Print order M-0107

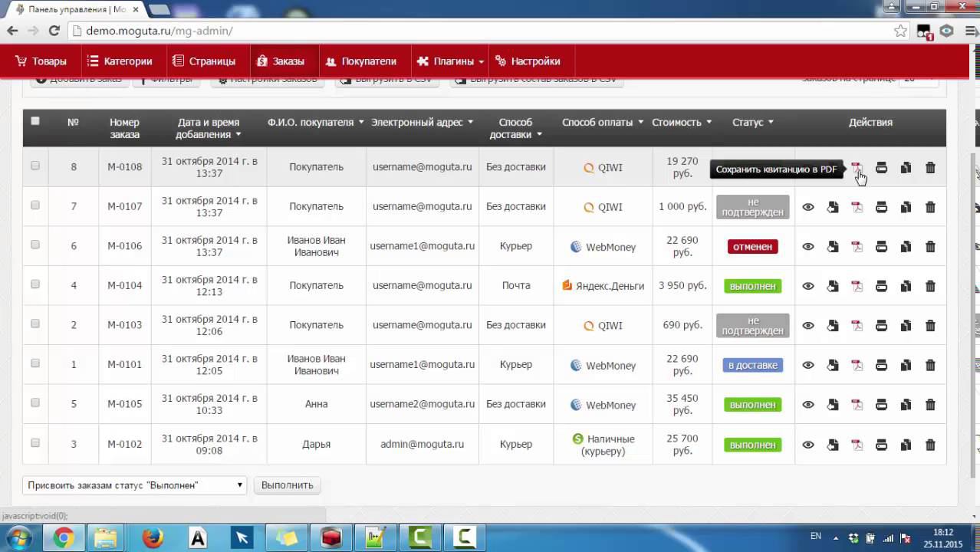click(881, 207)
